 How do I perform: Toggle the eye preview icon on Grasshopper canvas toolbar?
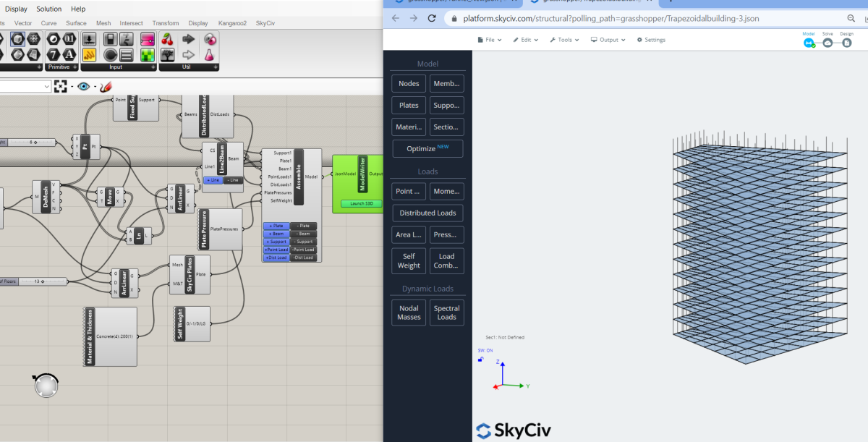coord(84,86)
